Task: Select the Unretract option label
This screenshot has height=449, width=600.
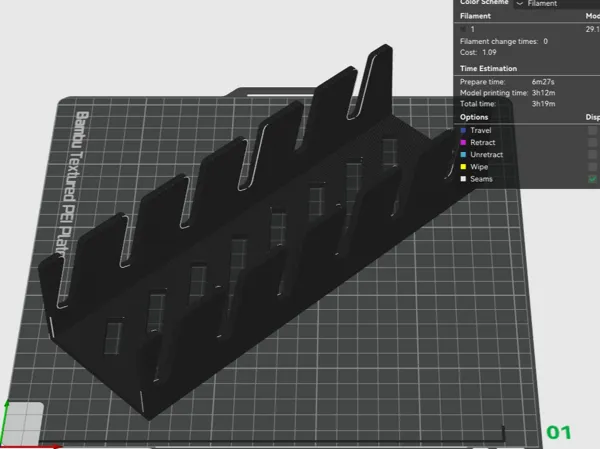Action: pos(486,155)
